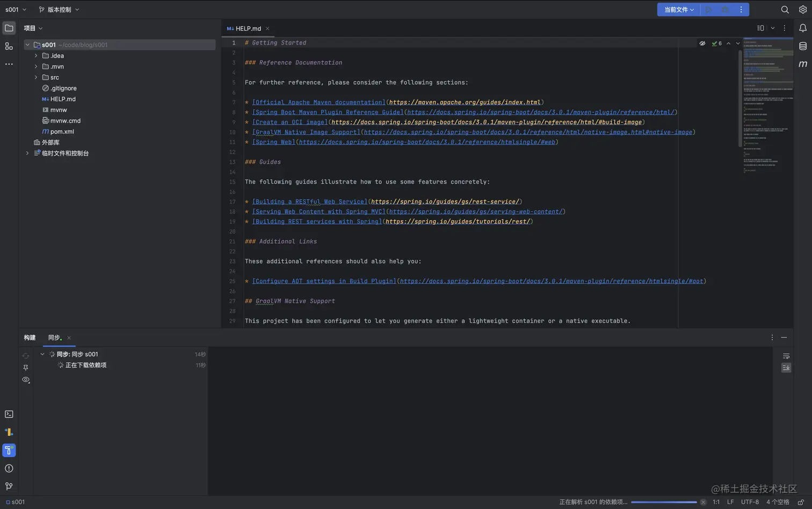Switch to the 构建 tab

point(30,338)
